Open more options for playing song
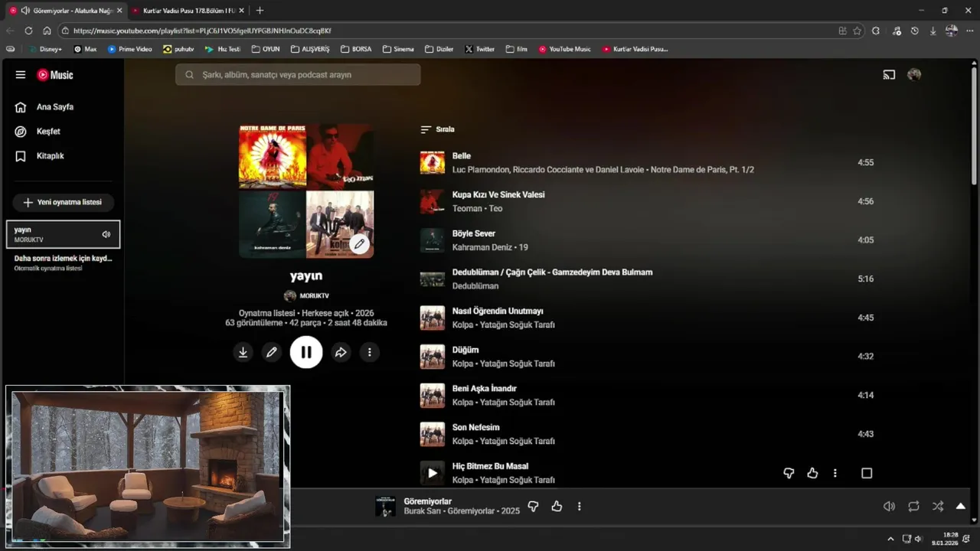 point(580,506)
